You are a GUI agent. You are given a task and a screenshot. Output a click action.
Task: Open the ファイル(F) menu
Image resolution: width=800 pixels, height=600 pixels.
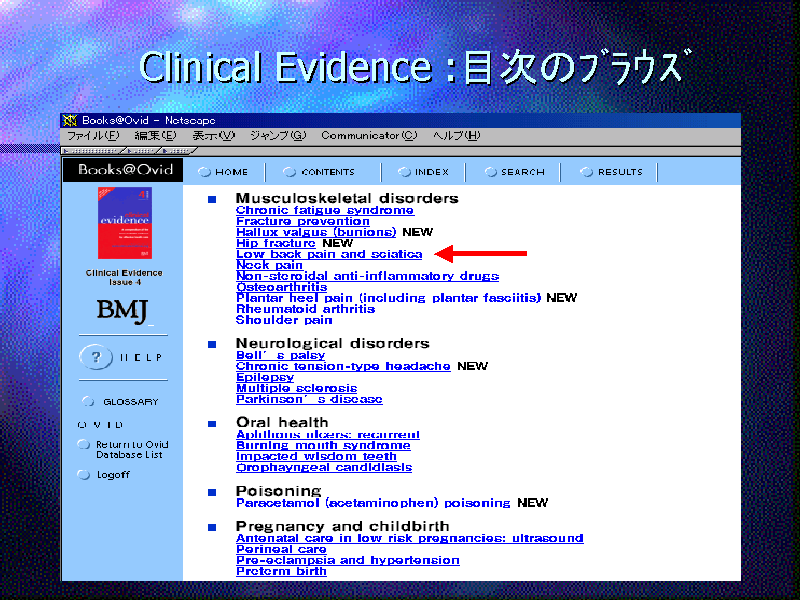93,136
